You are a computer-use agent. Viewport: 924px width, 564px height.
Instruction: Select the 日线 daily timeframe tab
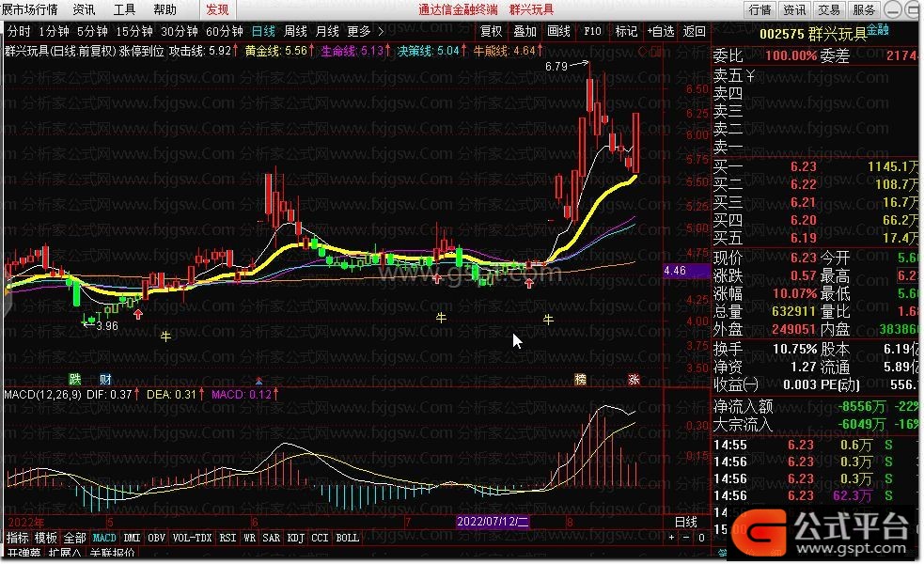263,31
